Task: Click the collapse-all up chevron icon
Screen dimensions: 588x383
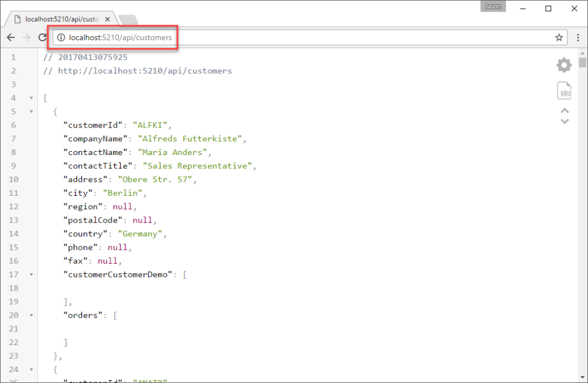Action: (x=564, y=111)
